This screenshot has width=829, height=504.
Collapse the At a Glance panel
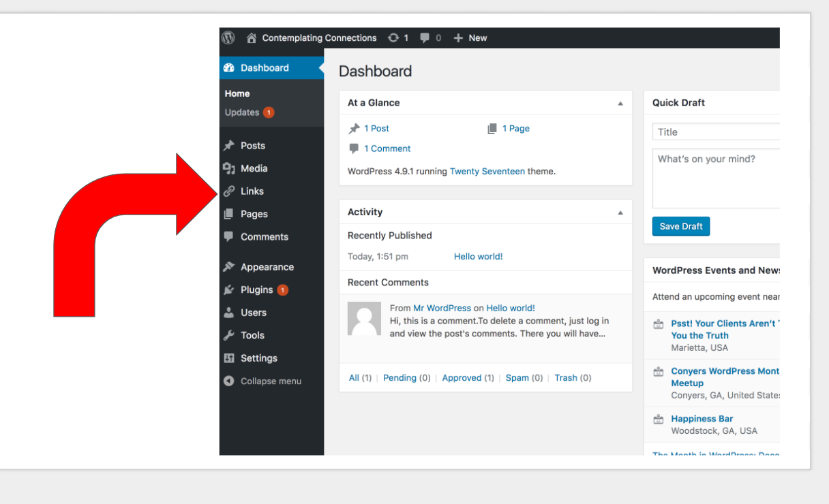(x=620, y=104)
